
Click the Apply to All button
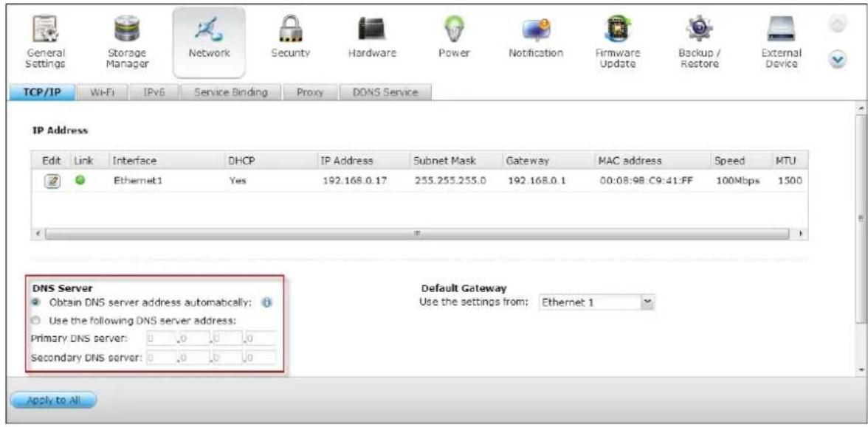pyautogui.click(x=53, y=400)
